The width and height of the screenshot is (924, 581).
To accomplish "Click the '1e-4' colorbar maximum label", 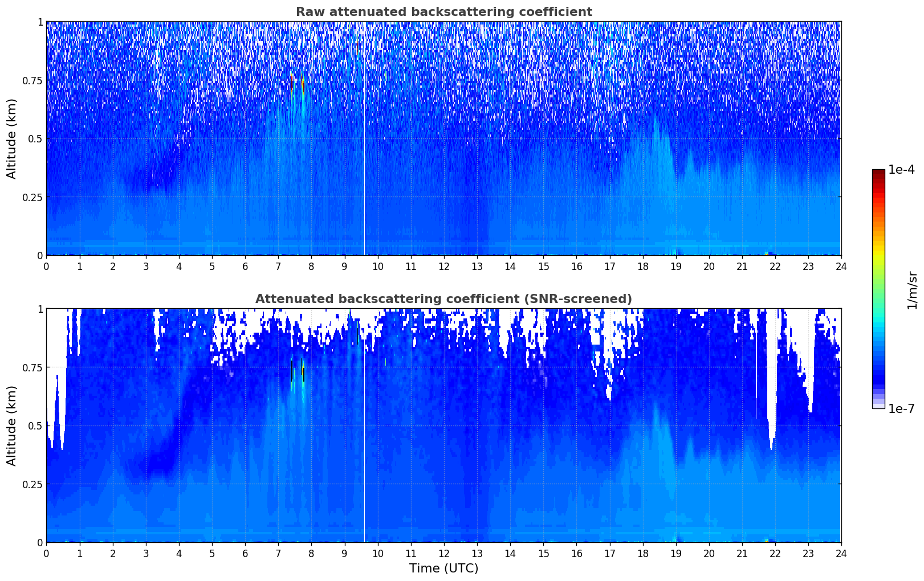I will [901, 170].
